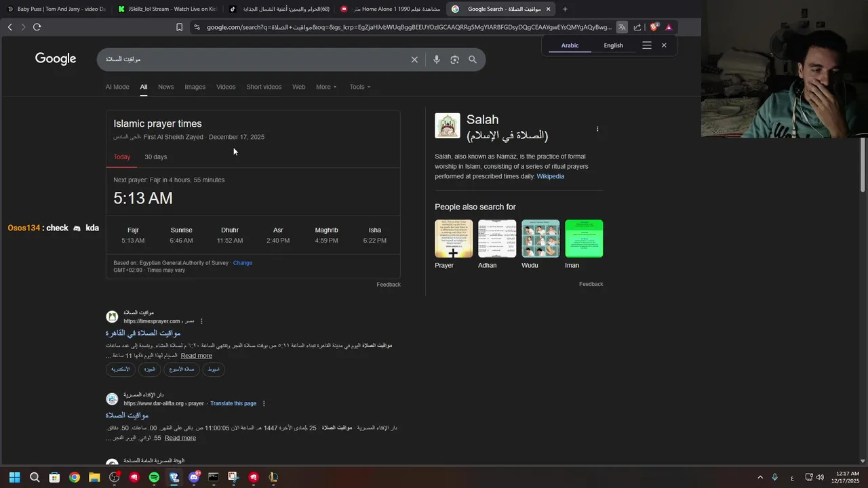Open the dar-alifta.org prayer times result title
The image size is (868, 488).
pyautogui.click(x=127, y=415)
